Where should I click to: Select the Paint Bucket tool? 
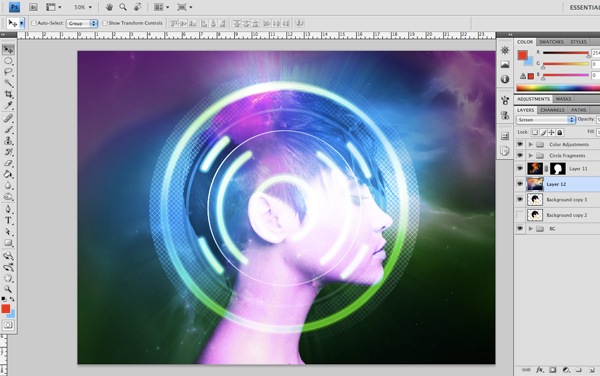[8, 175]
